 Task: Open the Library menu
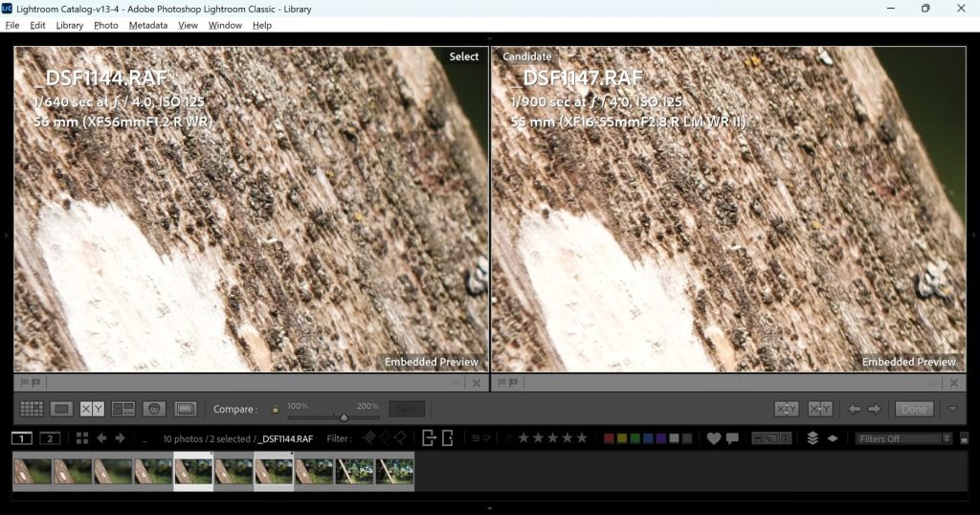click(x=69, y=25)
